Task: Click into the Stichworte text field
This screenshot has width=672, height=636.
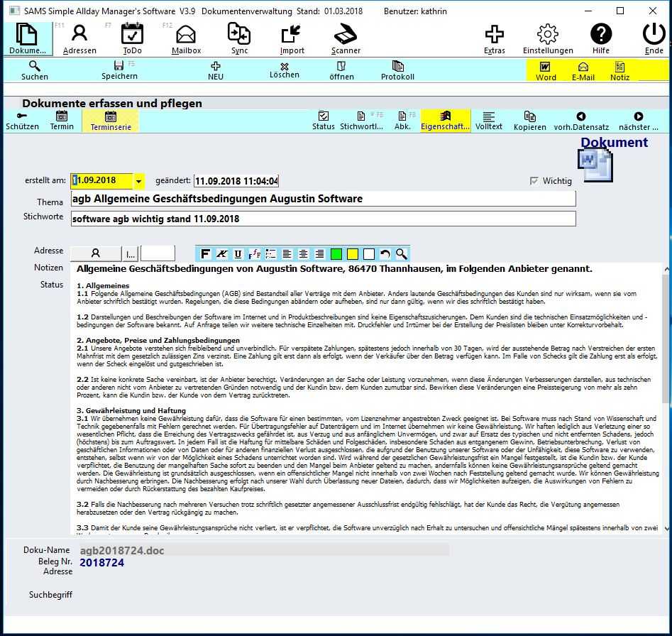Action: click(x=323, y=219)
